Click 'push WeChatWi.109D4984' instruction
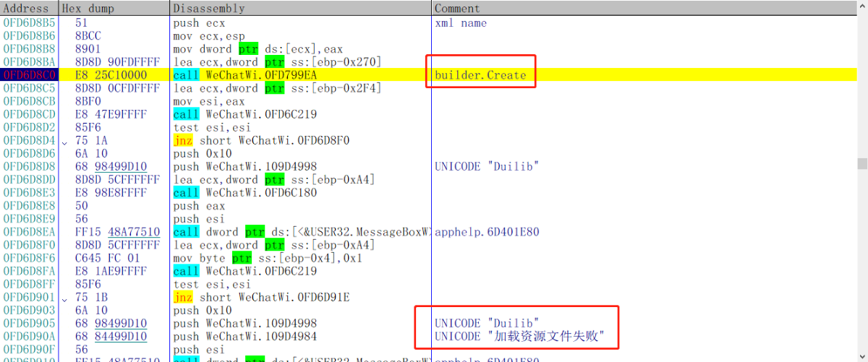 [x=245, y=337]
